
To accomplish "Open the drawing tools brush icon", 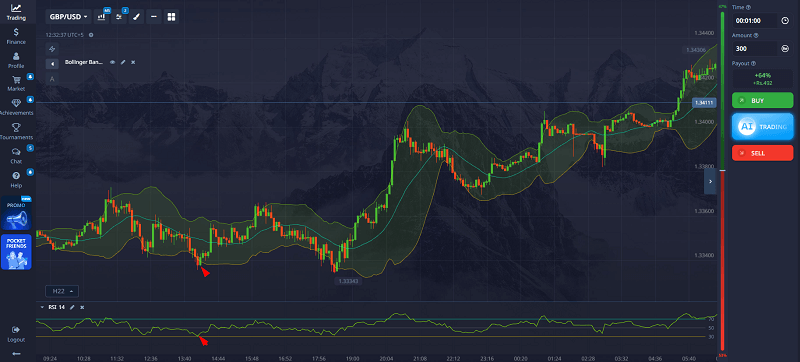I will (136, 17).
